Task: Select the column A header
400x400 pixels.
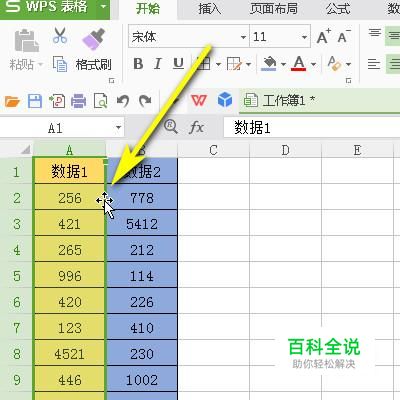Action: pyautogui.click(x=69, y=150)
